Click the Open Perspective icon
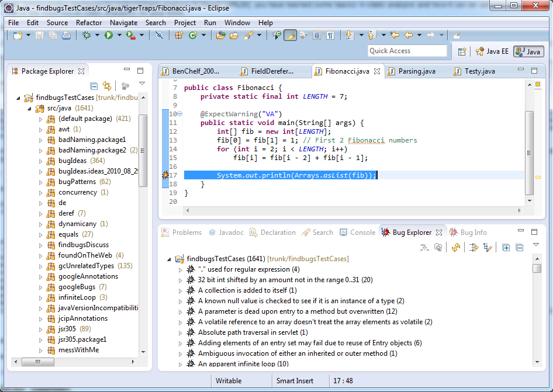 pyautogui.click(x=462, y=51)
